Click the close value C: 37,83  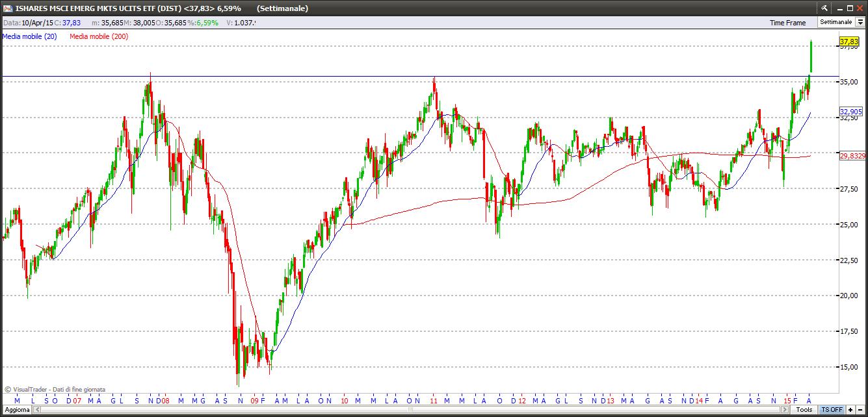pyautogui.click(x=68, y=23)
